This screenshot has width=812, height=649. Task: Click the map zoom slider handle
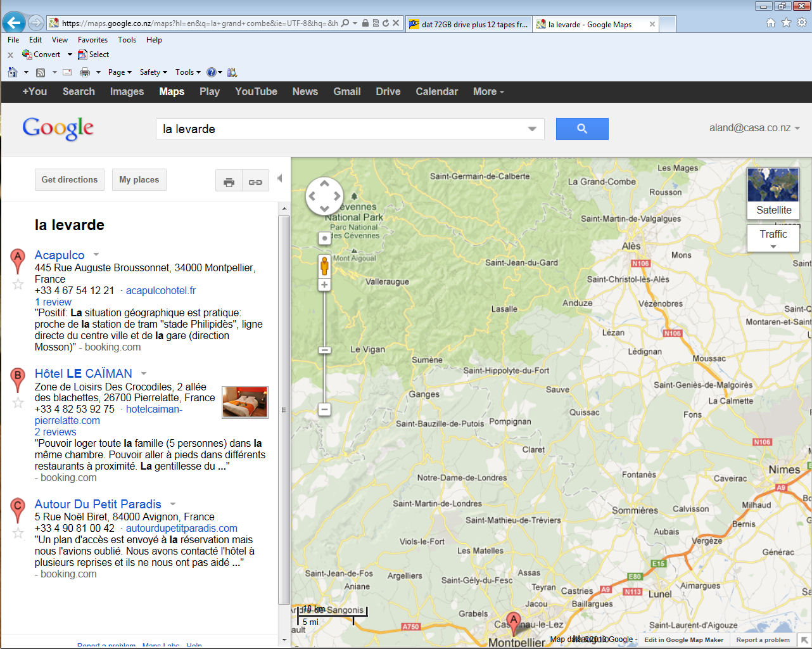pyautogui.click(x=324, y=350)
